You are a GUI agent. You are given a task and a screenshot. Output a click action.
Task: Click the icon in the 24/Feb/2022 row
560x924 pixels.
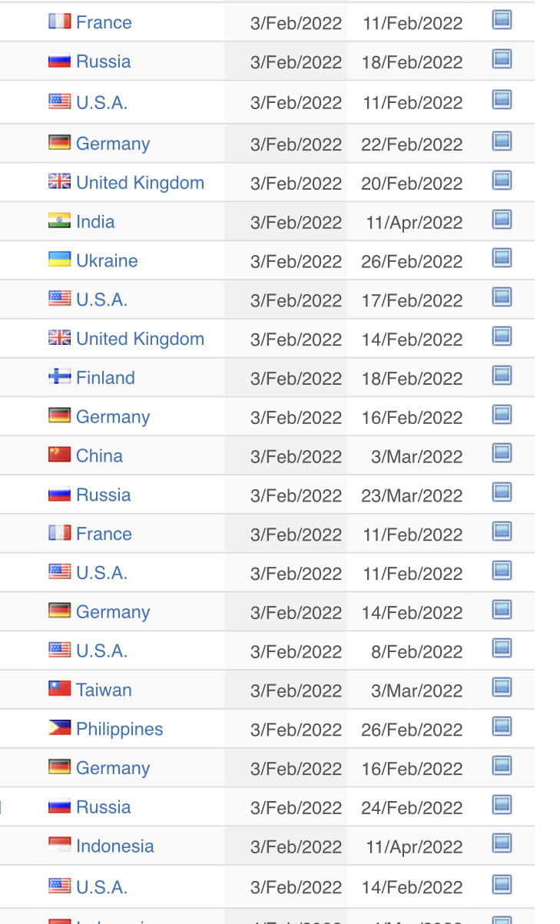[x=502, y=805]
